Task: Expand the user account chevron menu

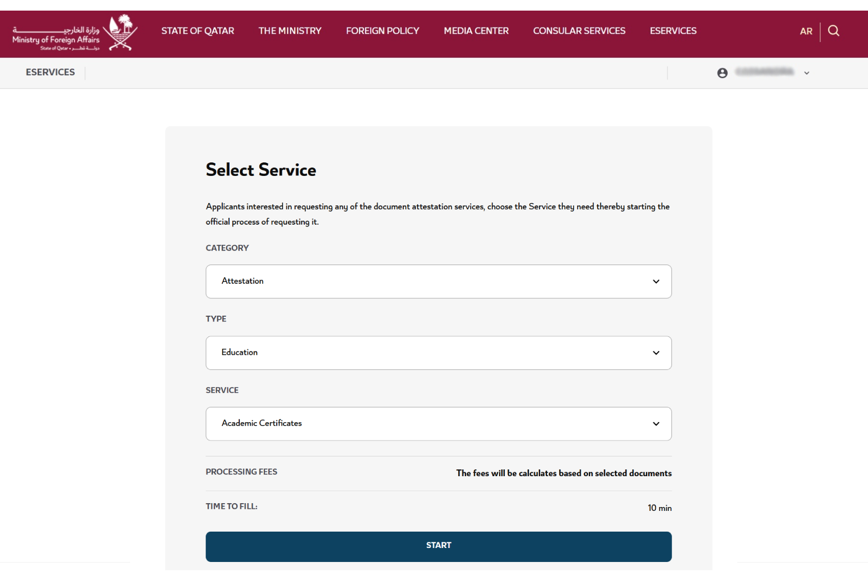Action: [x=806, y=73]
